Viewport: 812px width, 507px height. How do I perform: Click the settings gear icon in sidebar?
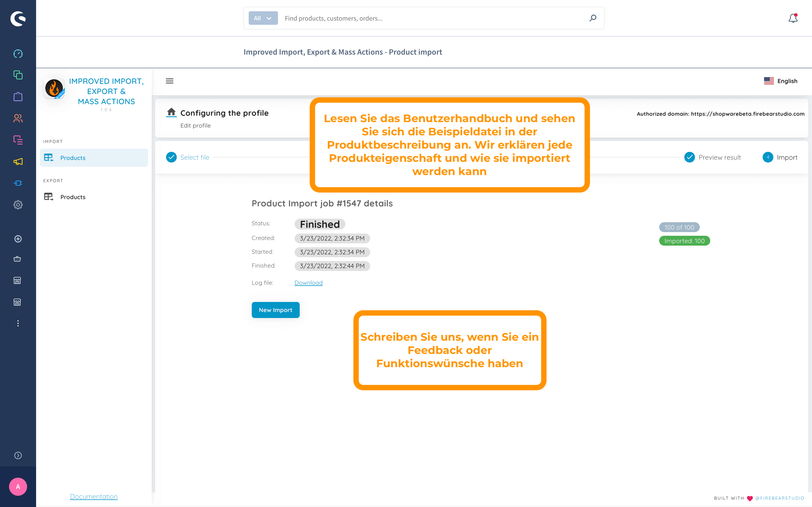click(17, 204)
